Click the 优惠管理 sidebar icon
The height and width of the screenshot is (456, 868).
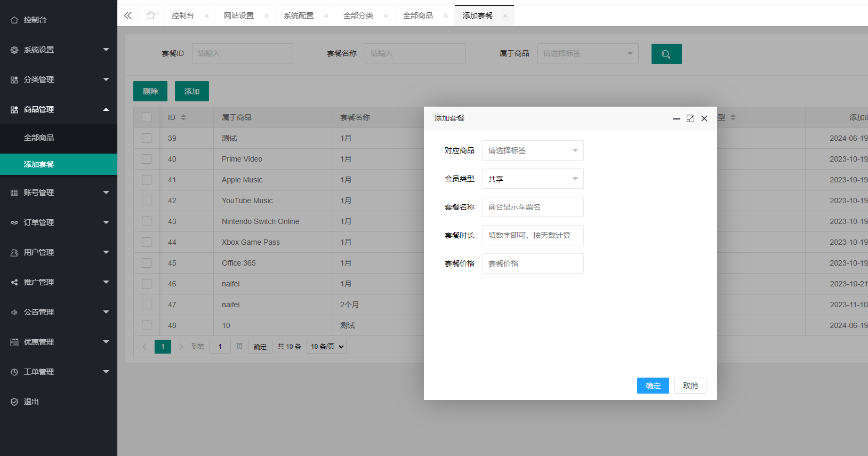[x=14, y=342]
